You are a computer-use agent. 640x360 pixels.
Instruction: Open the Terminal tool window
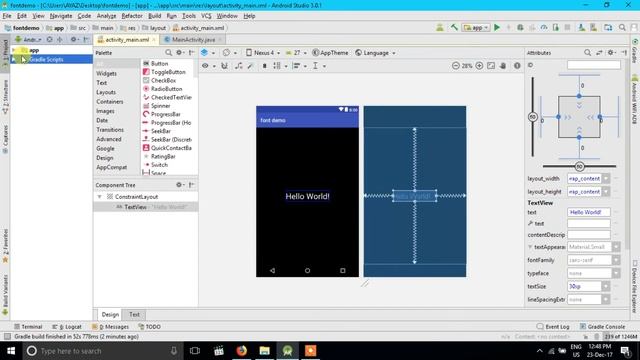[28, 327]
